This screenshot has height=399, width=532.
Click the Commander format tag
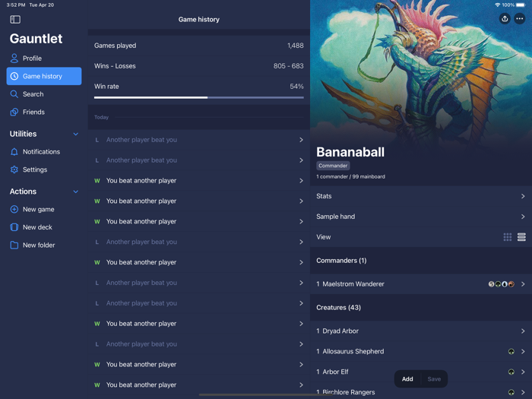tap(333, 166)
